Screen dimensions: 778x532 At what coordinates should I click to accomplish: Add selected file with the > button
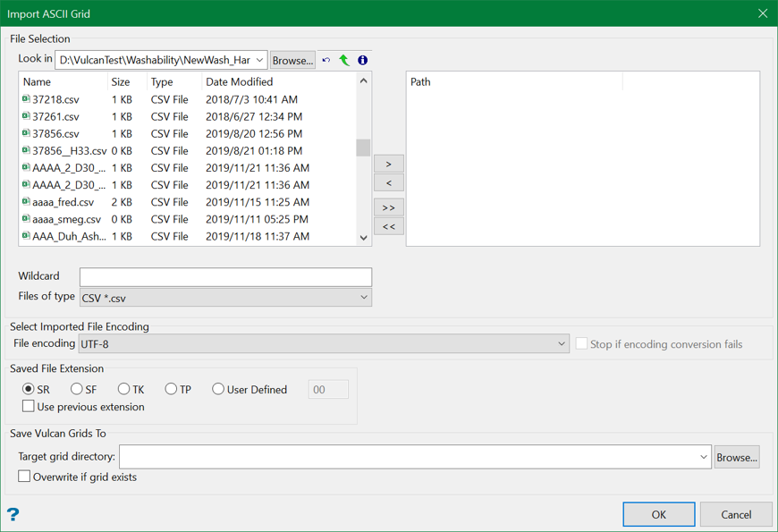tap(388, 164)
